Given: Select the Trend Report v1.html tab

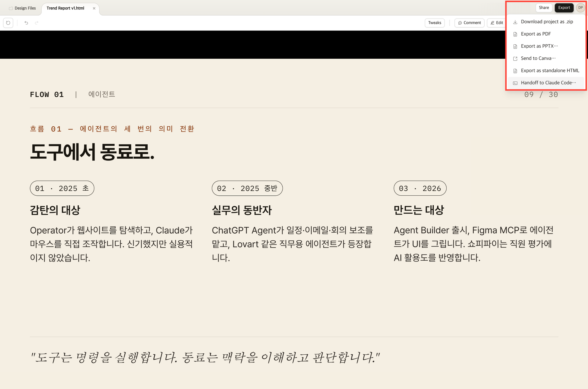Looking at the screenshot, I should coord(65,8).
